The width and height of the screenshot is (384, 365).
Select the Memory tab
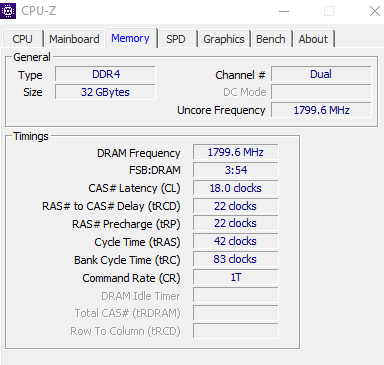(131, 38)
